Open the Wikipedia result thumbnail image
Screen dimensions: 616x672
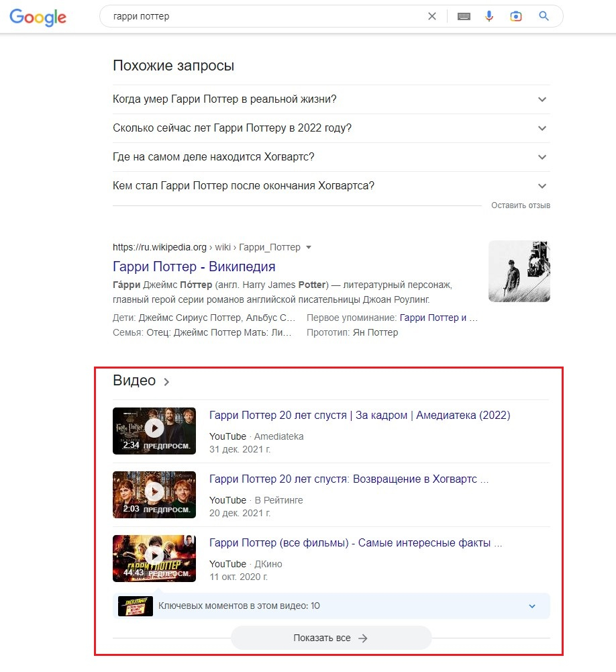(x=519, y=271)
